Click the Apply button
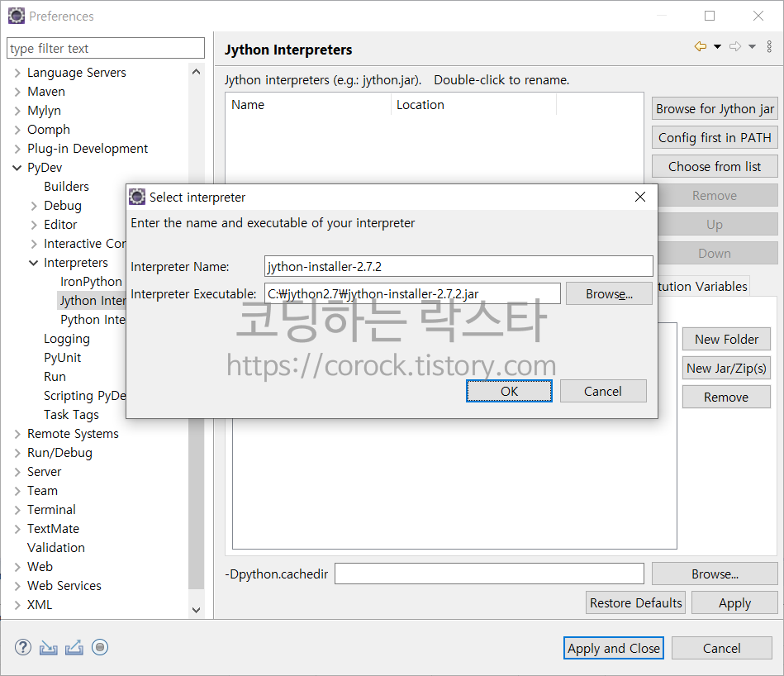784x676 pixels. click(734, 602)
